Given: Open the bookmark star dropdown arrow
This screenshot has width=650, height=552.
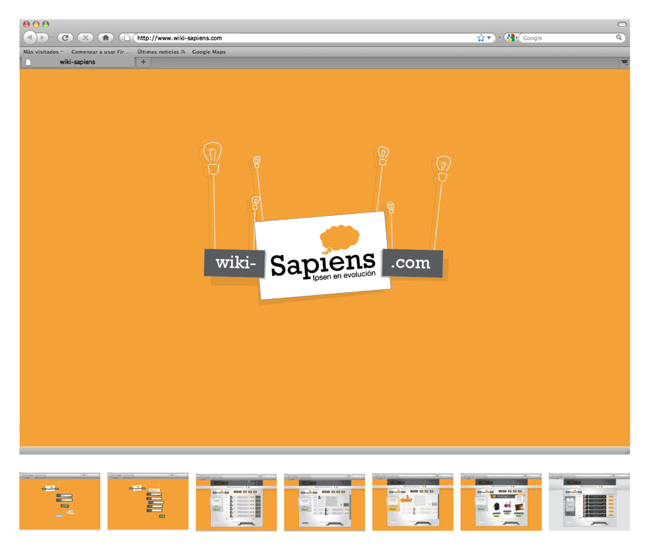Looking at the screenshot, I should click(x=489, y=38).
